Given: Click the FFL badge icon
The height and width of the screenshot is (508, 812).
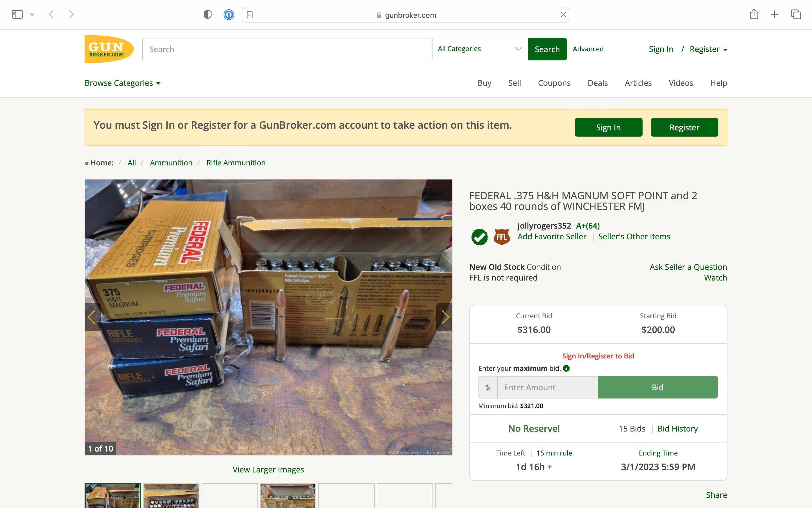Looking at the screenshot, I should 502,237.
